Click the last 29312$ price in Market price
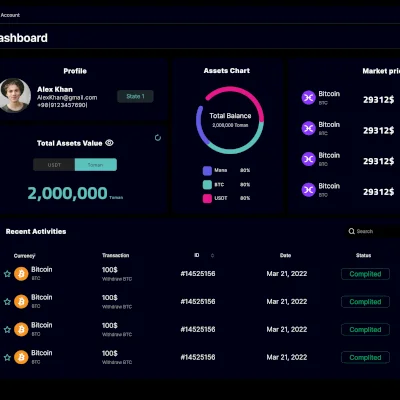400x400 pixels. pyautogui.click(x=379, y=192)
